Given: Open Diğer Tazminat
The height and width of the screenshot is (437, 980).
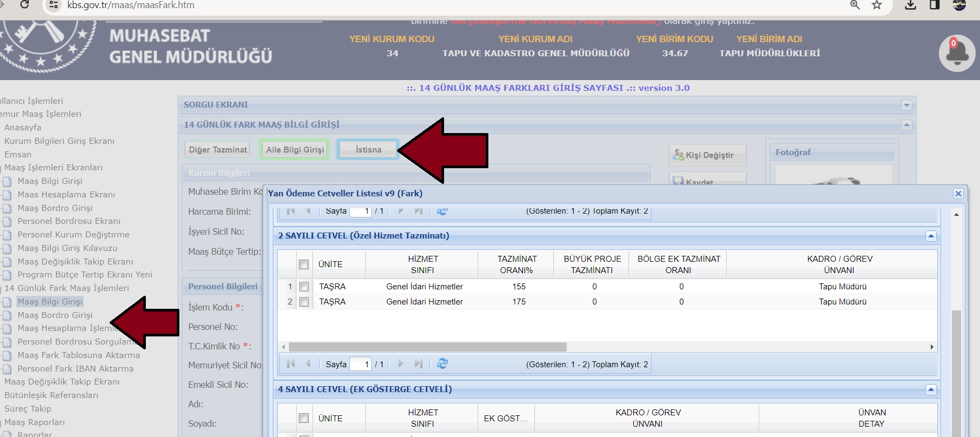Looking at the screenshot, I should pos(218,149).
